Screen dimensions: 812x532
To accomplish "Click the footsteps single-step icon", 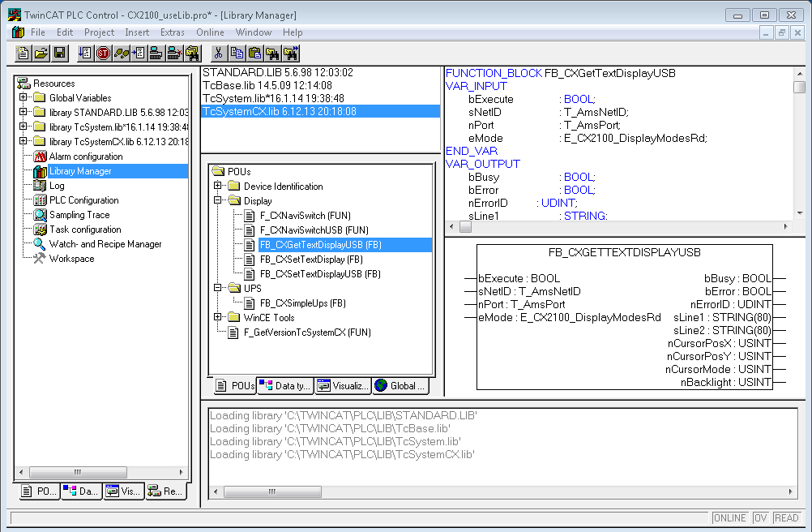I will pos(122,53).
